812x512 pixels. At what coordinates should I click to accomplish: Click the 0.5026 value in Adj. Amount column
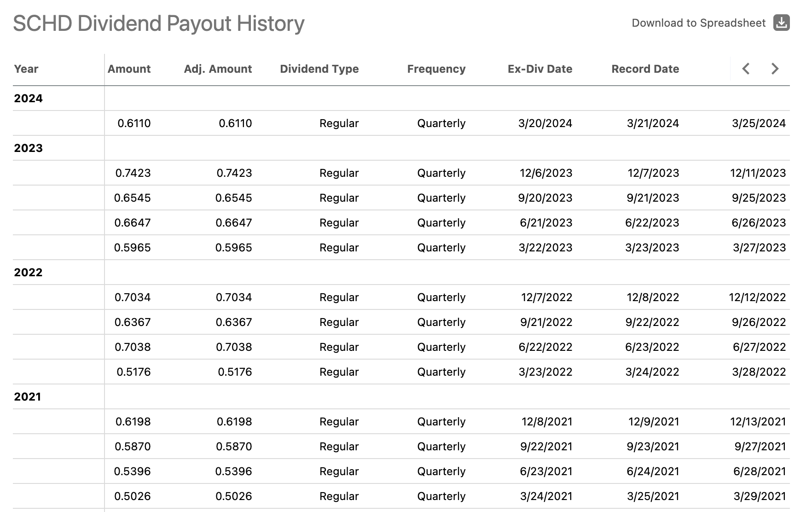(x=233, y=496)
